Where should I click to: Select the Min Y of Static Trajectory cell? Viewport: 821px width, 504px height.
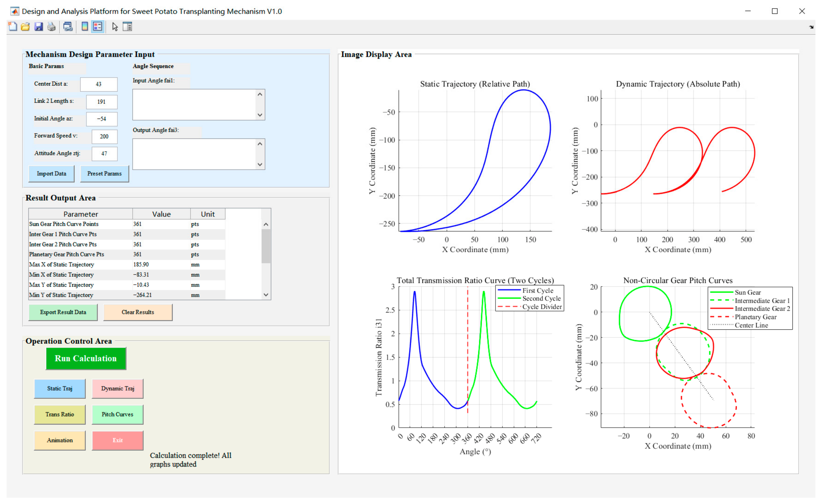[x=81, y=295]
